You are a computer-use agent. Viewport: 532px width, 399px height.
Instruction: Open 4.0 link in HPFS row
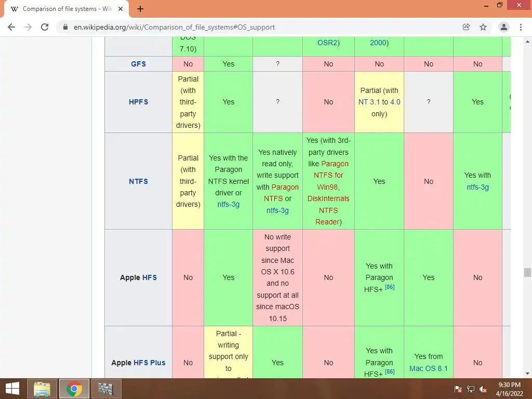[395, 102]
